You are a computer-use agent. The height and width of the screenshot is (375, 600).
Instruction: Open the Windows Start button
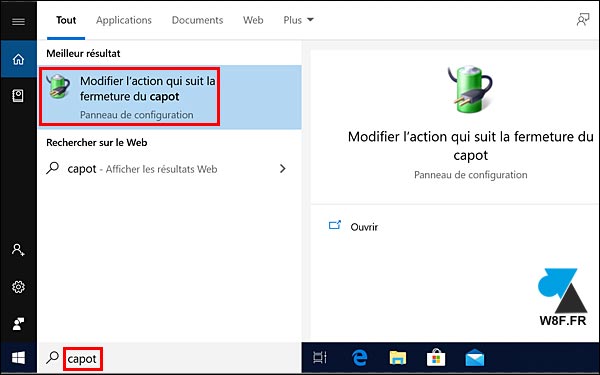click(x=18, y=358)
